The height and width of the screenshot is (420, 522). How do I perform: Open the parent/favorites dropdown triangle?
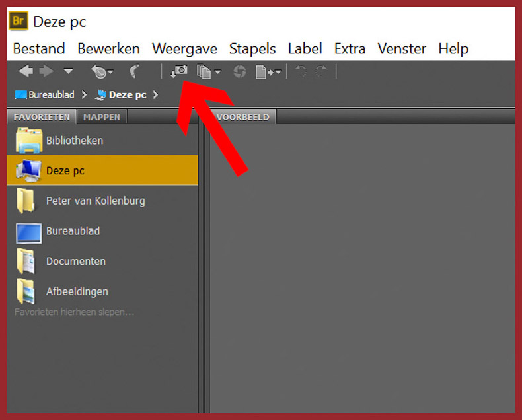[68, 71]
